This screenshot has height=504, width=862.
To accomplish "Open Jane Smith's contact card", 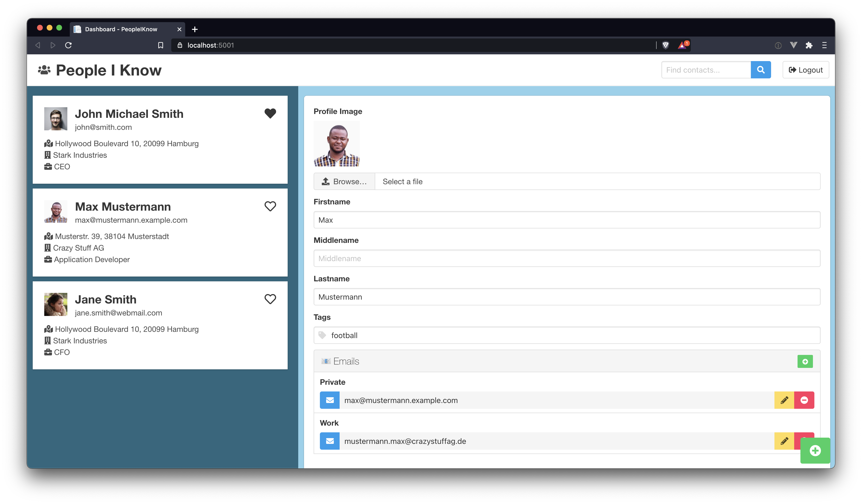I will pos(160,325).
